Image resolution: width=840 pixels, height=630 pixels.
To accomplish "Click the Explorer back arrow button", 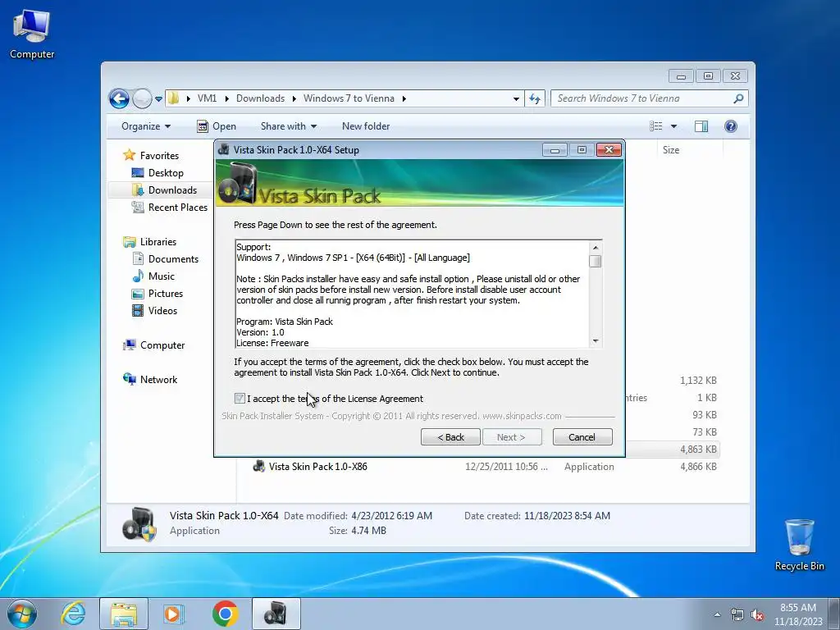I will pyautogui.click(x=119, y=98).
